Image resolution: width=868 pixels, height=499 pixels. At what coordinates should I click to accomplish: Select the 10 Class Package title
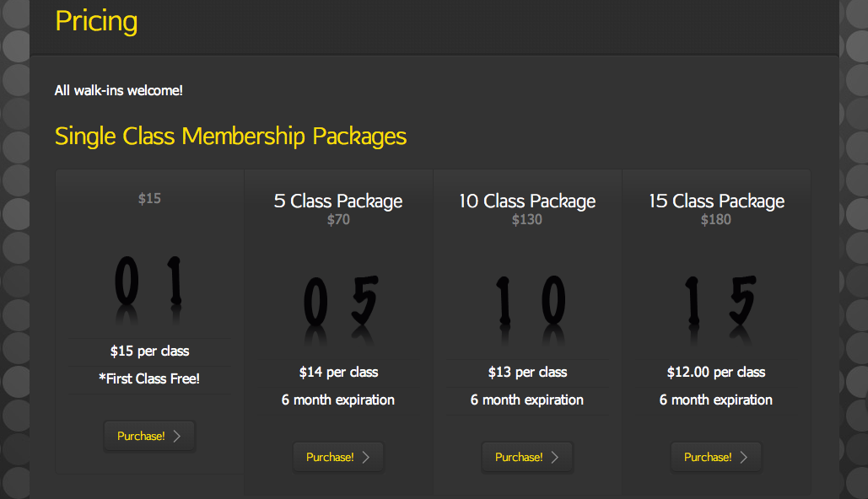(527, 201)
